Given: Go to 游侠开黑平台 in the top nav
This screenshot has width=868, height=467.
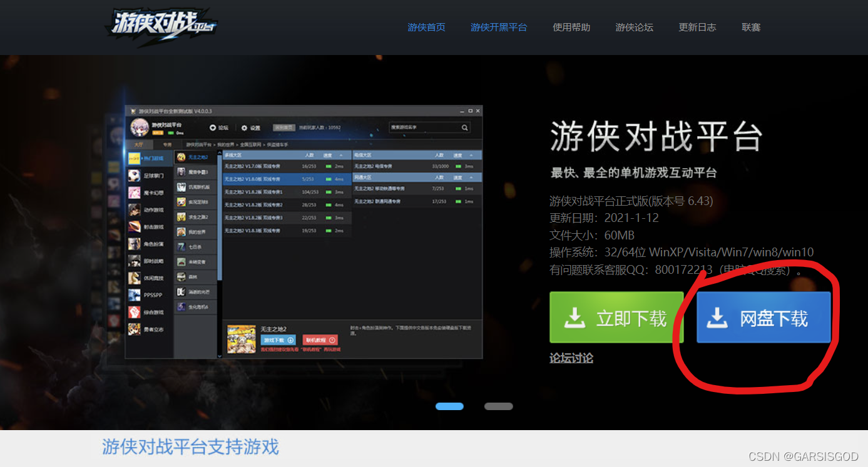Looking at the screenshot, I should click(499, 28).
